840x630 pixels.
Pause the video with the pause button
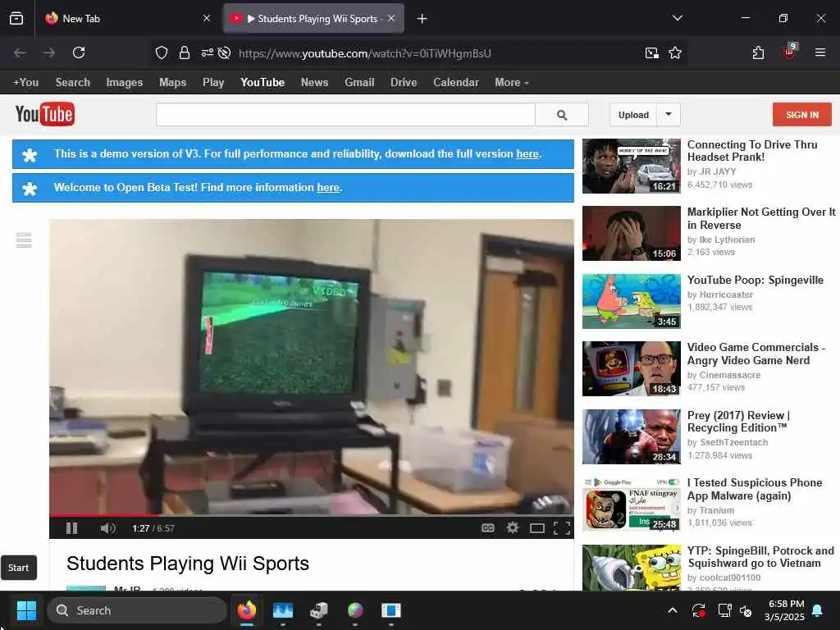coord(72,528)
